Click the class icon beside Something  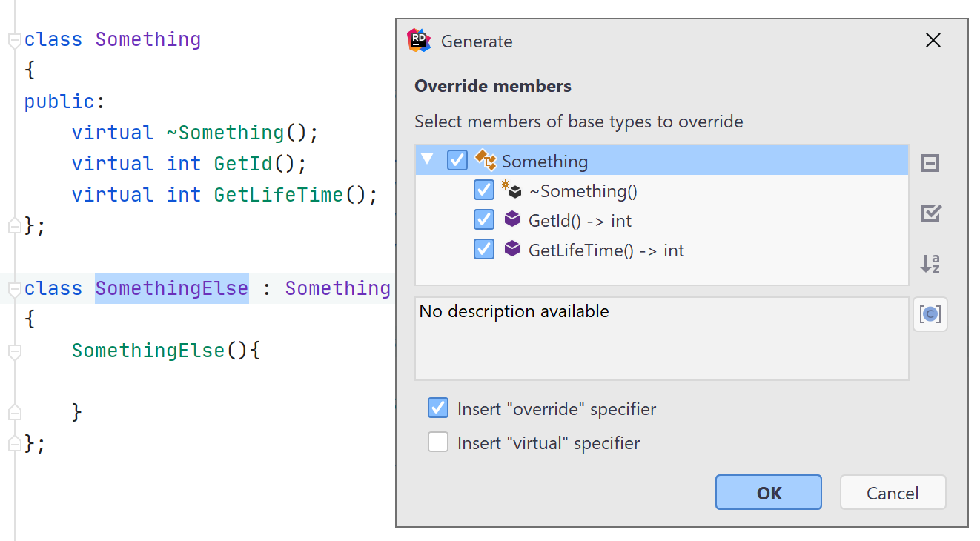(x=486, y=160)
